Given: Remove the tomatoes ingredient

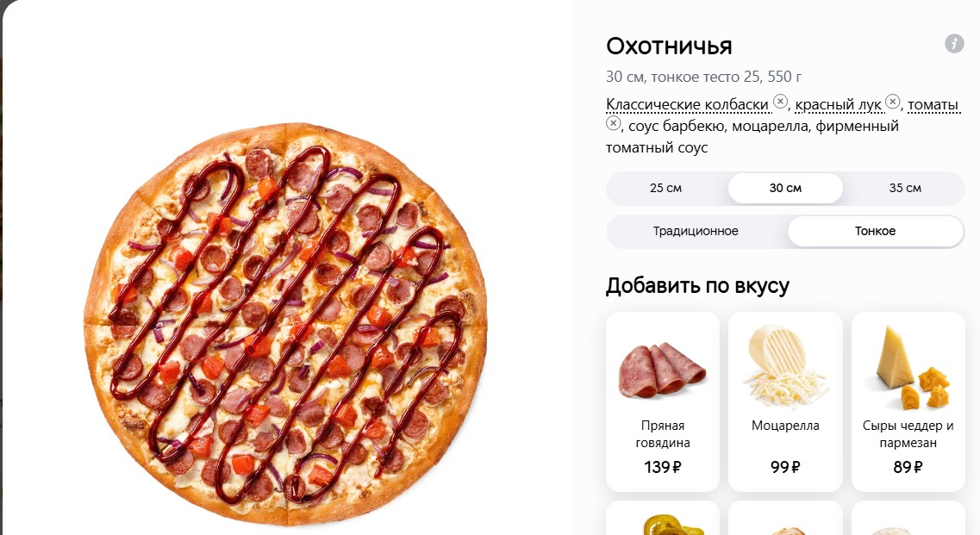Looking at the screenshot, I should pos(613,123).
